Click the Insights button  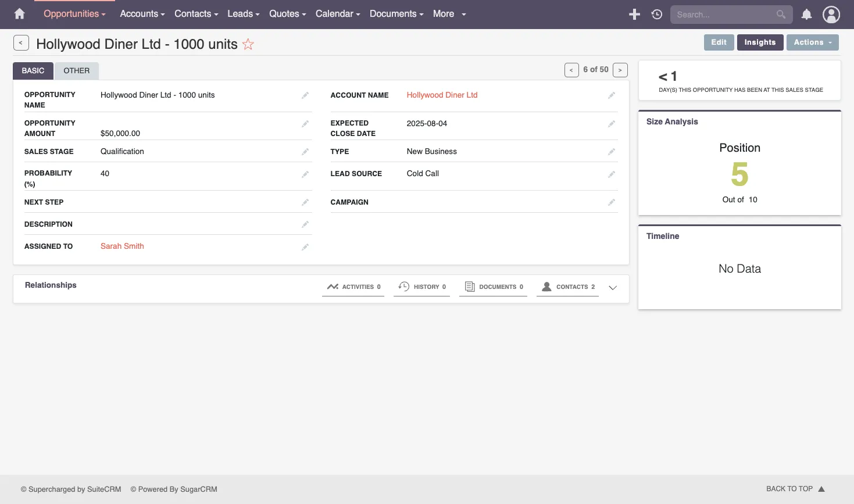[x=760, y=42]
